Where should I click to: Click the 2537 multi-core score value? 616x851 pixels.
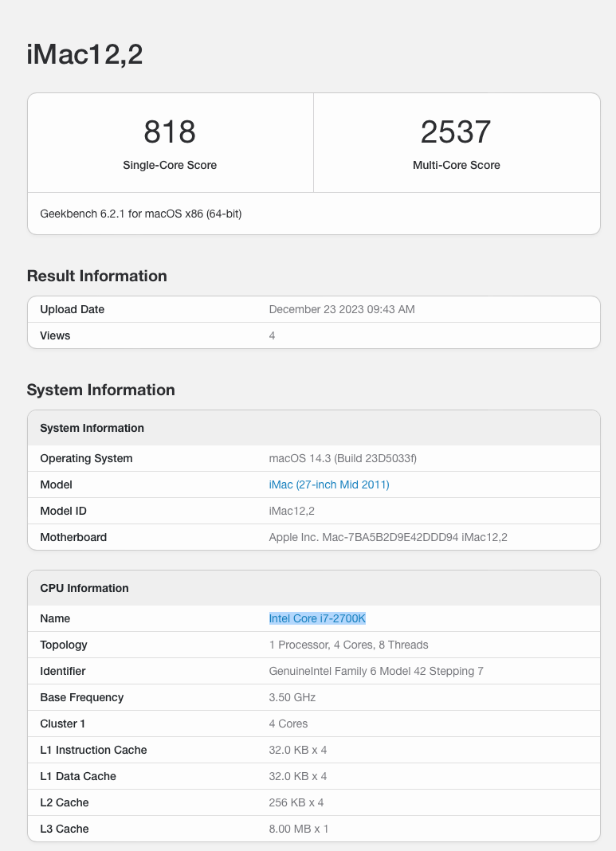(456, 132)
